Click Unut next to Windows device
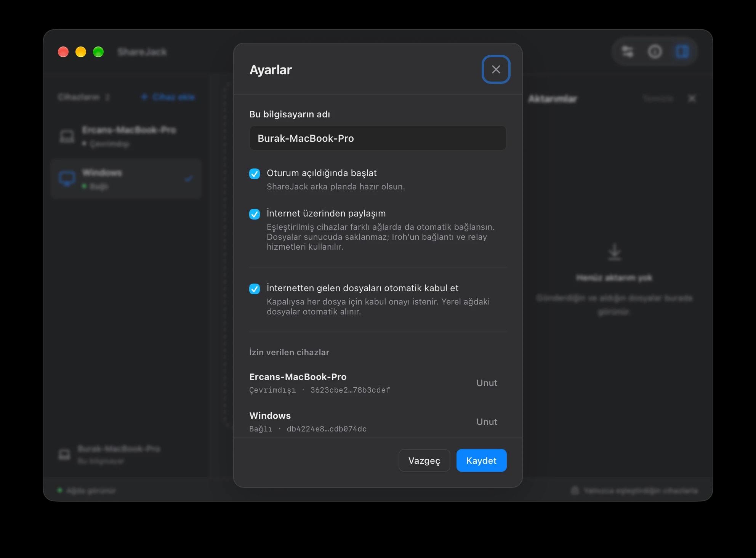The width and height of the screenshot is (756, 558). 487,422
